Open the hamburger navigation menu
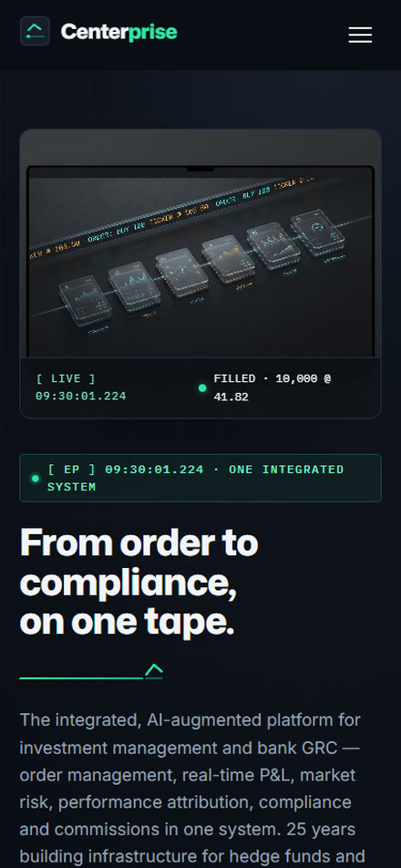 coord(360,35)
